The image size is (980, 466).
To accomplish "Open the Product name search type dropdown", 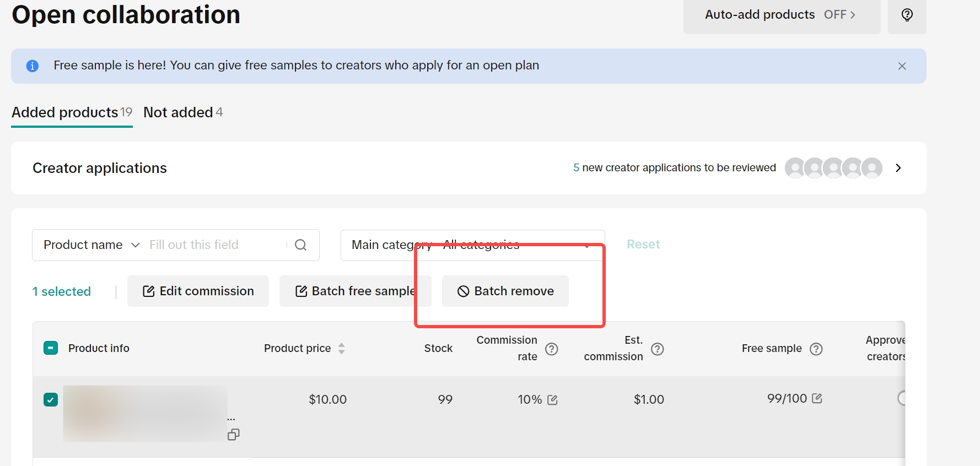I will click(x=91, y=245).
